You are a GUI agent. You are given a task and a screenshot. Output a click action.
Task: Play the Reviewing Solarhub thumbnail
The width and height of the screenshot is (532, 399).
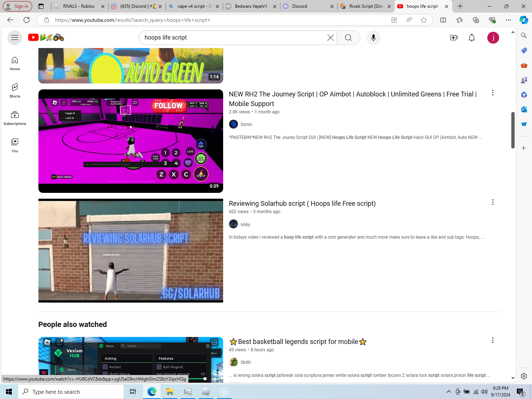[131, 251]
